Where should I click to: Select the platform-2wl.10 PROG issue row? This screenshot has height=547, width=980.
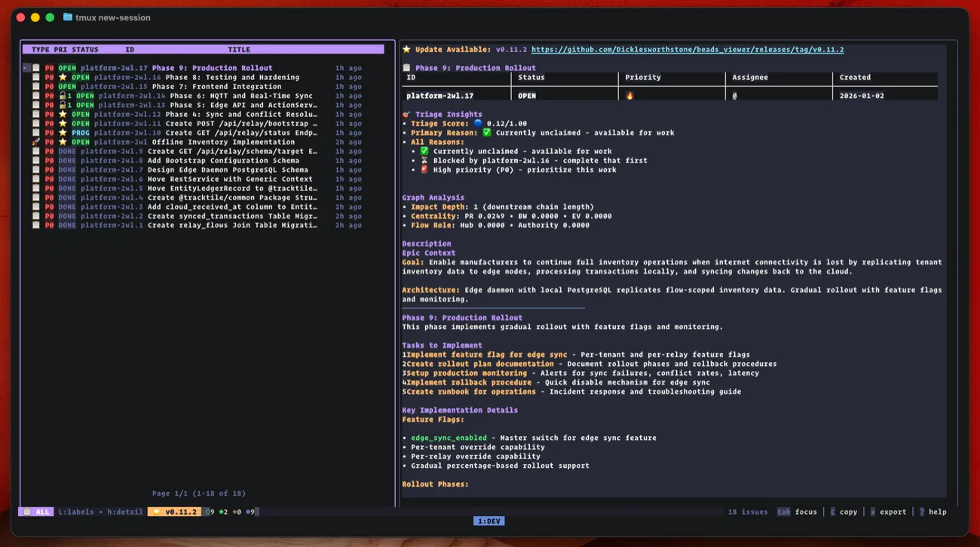pyautogui.click(x=205, y=133)
